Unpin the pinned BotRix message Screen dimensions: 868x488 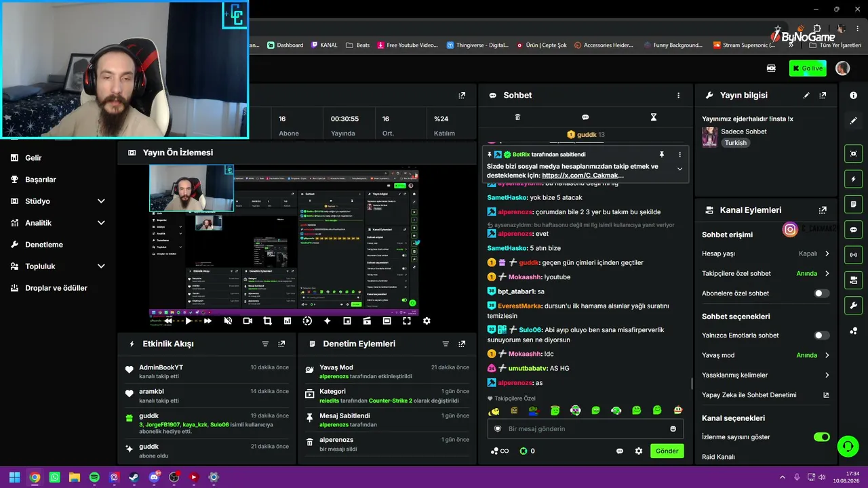662,155
